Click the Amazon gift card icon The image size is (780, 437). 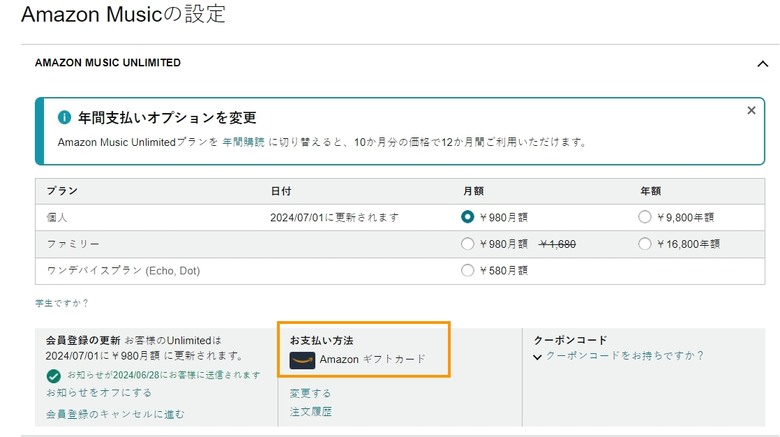pyautogui.click(x=302, y=360)
